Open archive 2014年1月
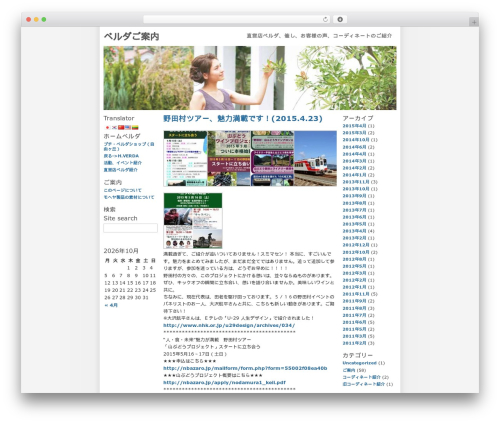Screen dimensions: 500x423 point(354,175)
